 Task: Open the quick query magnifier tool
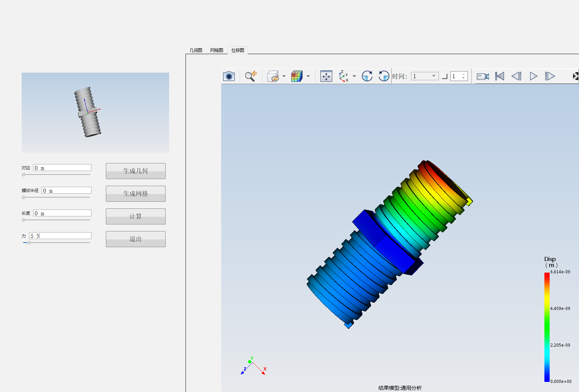pyautogui.click(x=251, y=76)
